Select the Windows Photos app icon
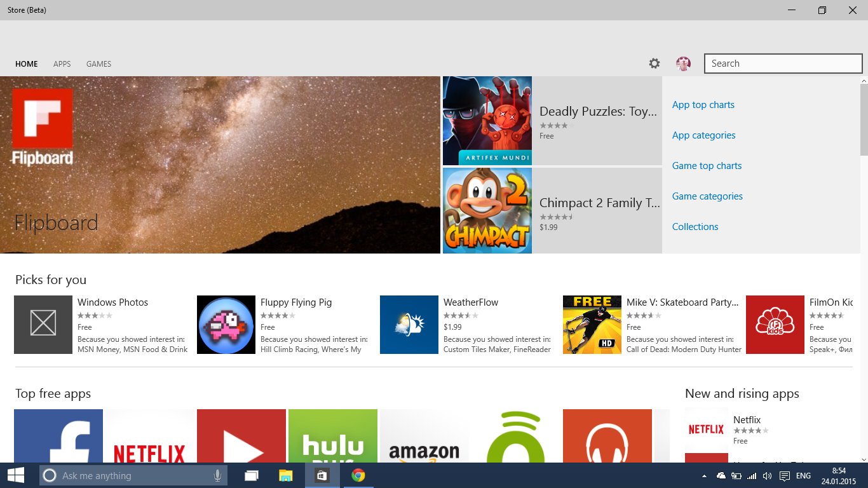The width and height of the screenshot is (868, 488). coord(43,325)
